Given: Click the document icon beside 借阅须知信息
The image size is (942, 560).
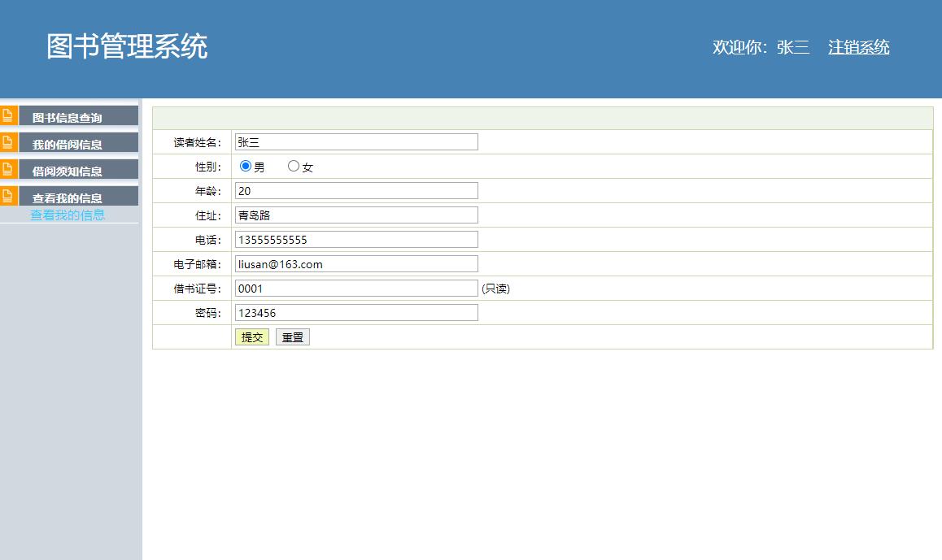Looking at the screenshot, I should coord(7,169).
